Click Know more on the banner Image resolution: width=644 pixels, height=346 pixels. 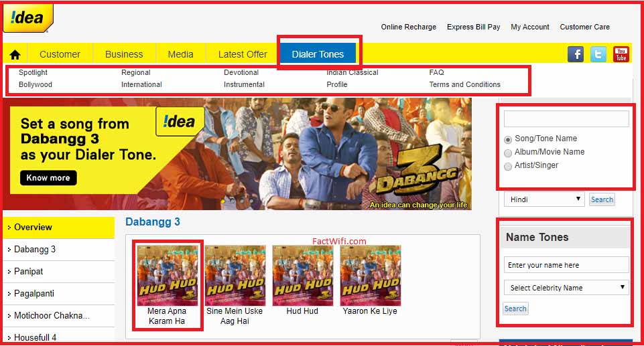click(x=48, y=178)
